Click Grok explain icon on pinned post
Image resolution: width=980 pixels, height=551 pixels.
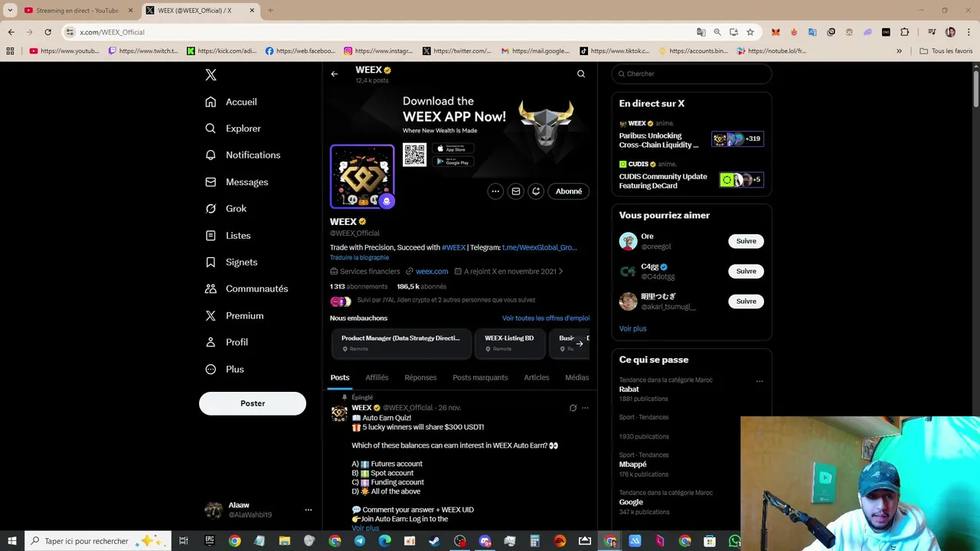pos(573,408)
